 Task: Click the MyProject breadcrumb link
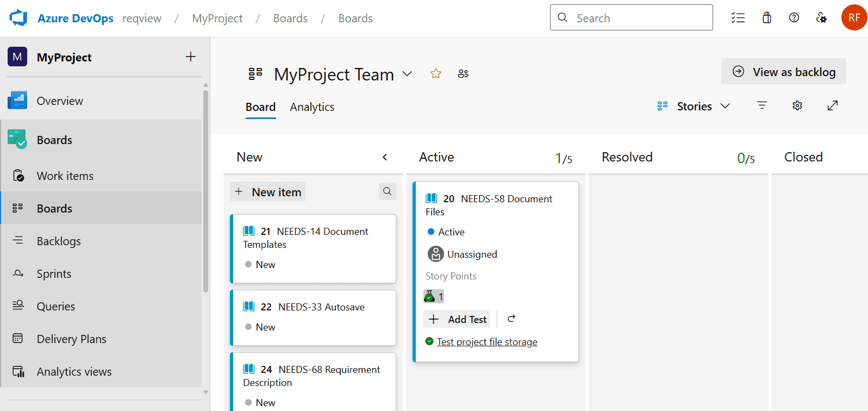click(x=217, y=18)
